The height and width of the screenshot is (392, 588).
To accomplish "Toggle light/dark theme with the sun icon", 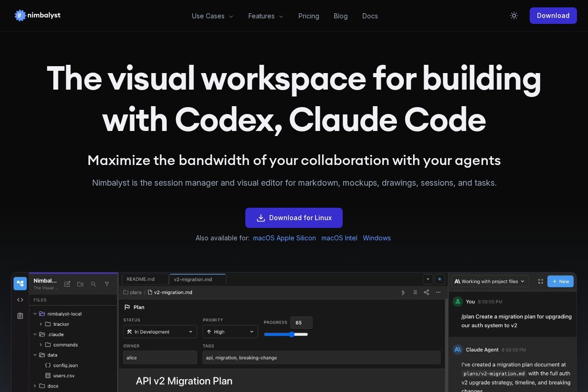I will coord(514,16).
